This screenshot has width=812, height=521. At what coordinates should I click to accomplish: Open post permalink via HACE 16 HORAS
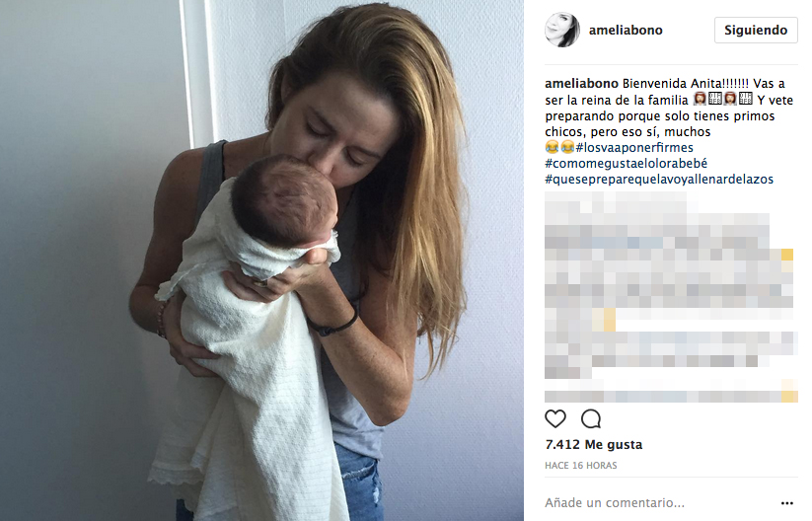580,466
